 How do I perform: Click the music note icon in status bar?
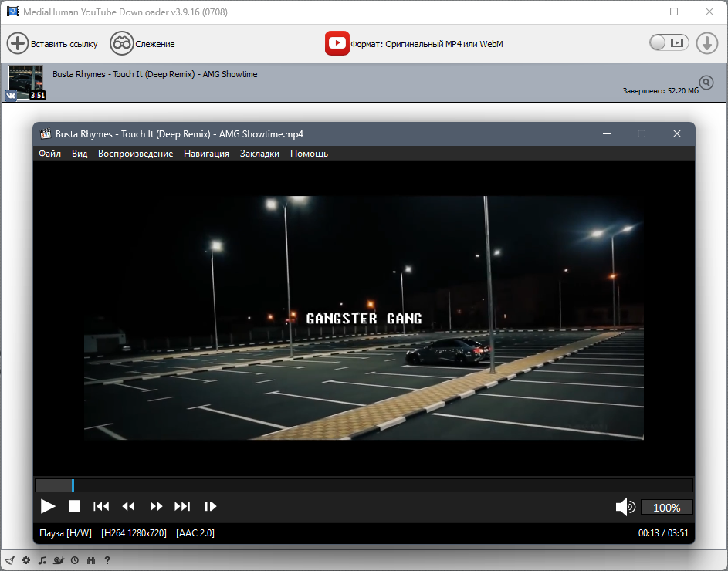(x=42, y=560)
